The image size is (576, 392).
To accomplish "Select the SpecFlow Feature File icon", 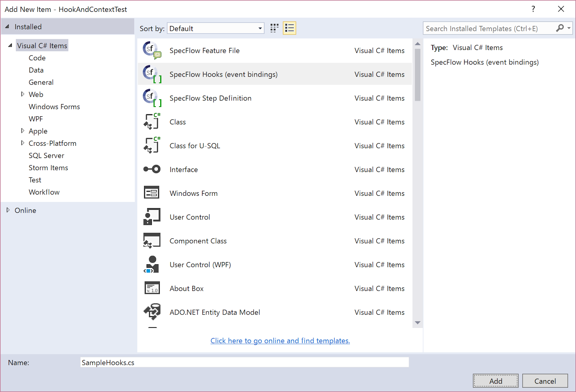I will point(152,50).
